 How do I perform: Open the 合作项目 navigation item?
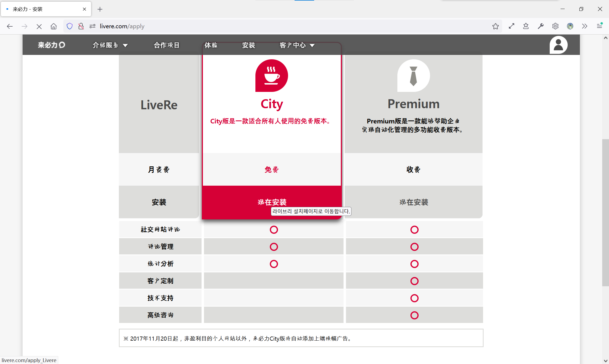tap(167, 45)
